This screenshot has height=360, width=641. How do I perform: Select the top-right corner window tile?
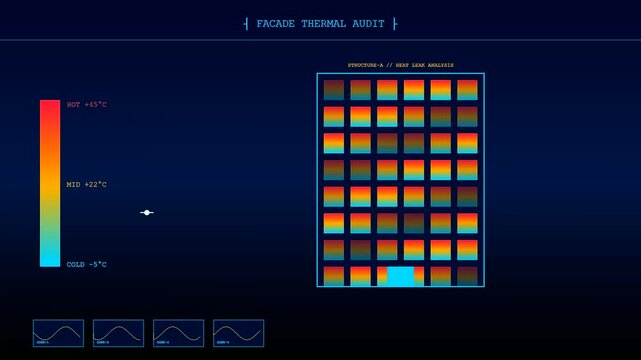coord(467,90)
